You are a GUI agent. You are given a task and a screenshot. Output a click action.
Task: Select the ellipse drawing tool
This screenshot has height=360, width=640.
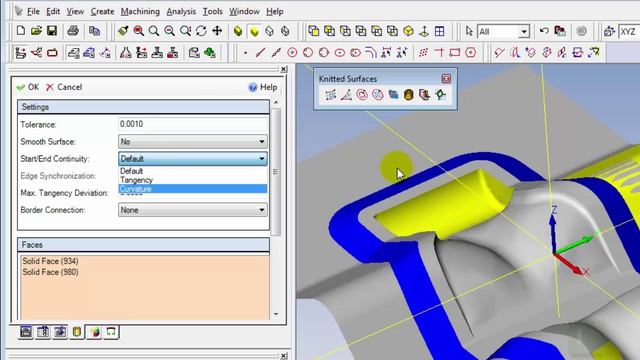pyautogui.click(x=340, y=53)
